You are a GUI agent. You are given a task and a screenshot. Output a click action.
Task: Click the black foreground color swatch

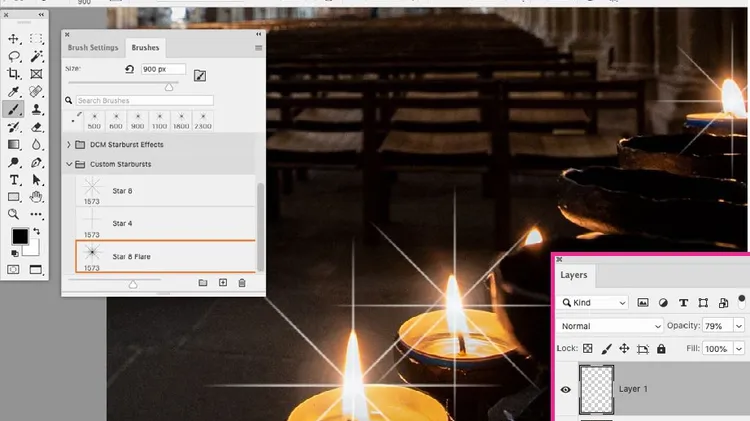[20, 236]
